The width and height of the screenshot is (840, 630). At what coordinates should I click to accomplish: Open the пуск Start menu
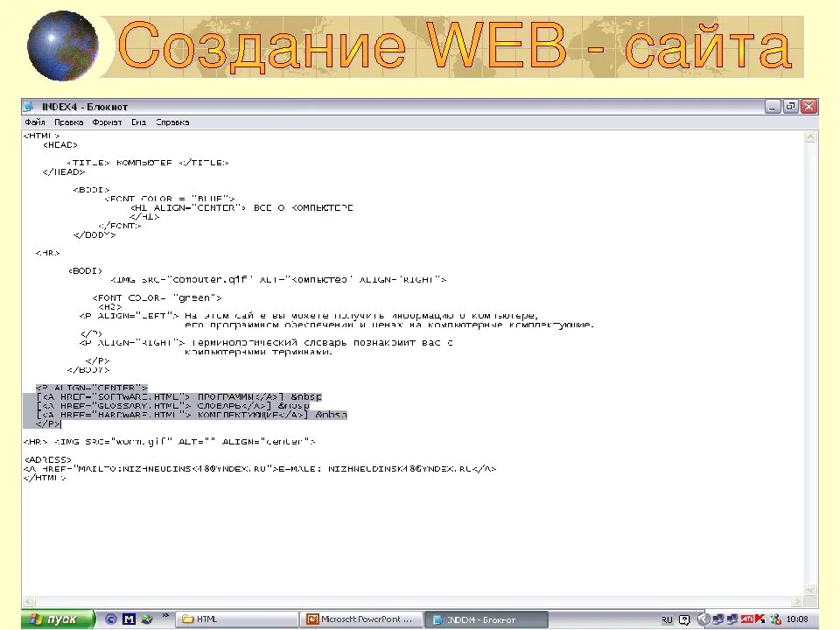pyautogui.click(x=58, y=619)
